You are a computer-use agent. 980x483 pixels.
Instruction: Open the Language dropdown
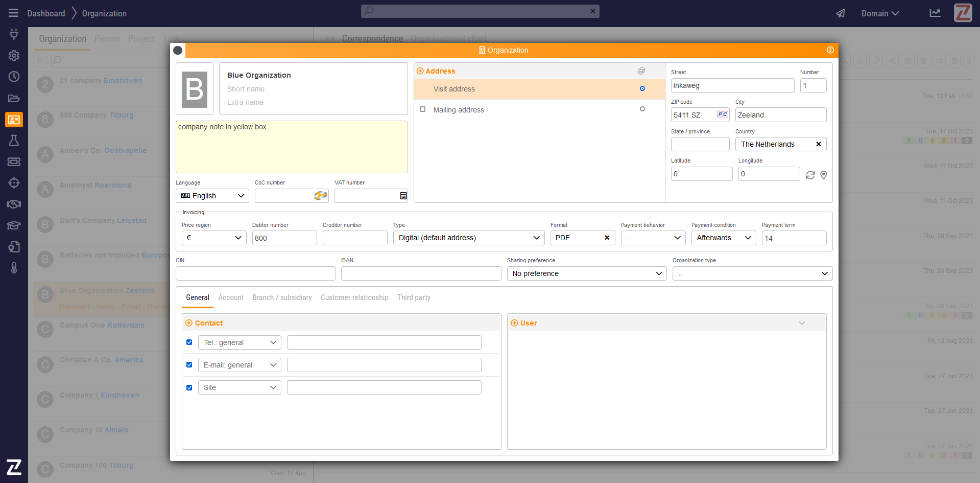click(212, 196)
